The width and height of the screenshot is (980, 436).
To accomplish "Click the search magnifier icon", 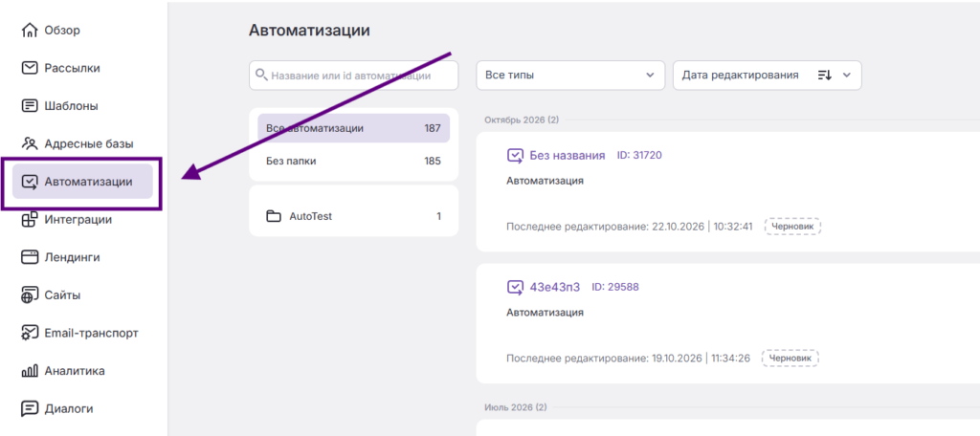I will pos(261,76).
